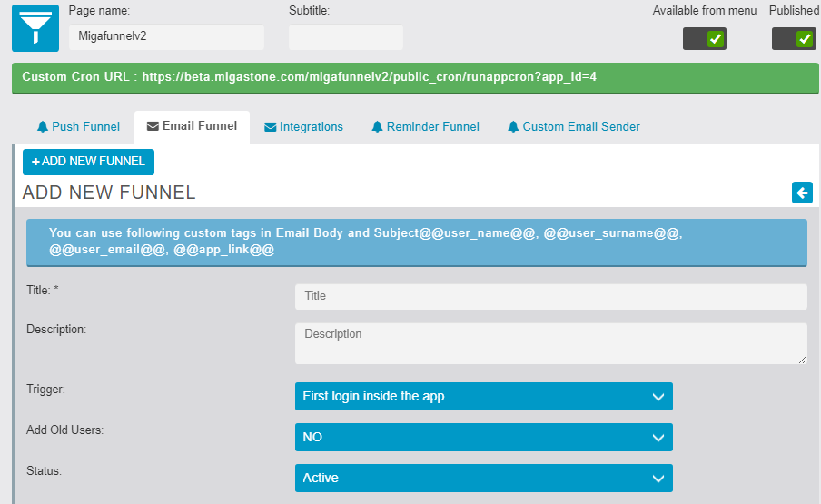Click the envelope icon beside Integrations
821x504 pixels.
pos(270,127)
